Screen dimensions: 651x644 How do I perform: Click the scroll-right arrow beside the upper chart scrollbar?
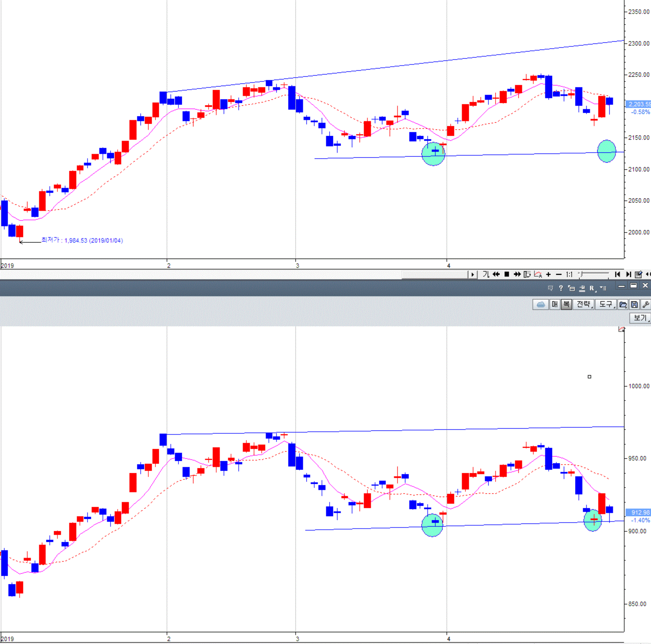click(x=472, y=274)
